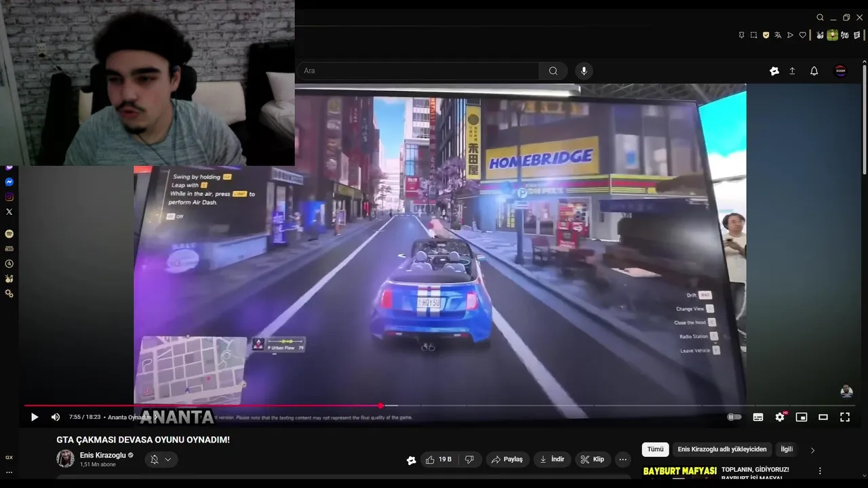Click the green game extension icon
Screen dimensions: 868x488
tap(832, 35)
